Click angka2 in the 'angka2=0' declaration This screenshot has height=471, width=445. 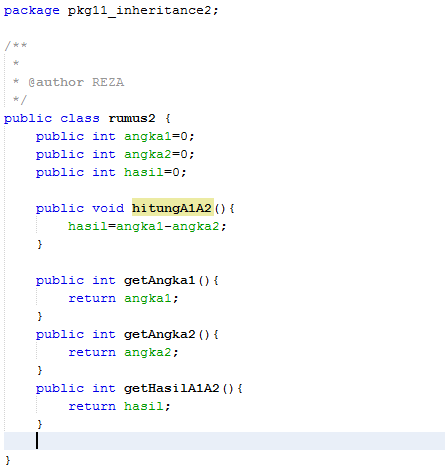click(x=148, y=154)
